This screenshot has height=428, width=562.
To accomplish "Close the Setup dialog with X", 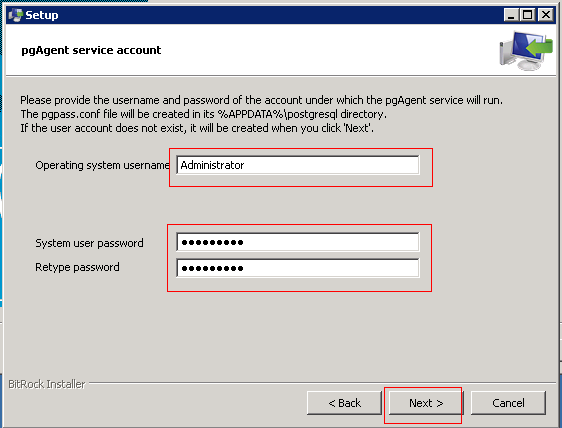I will coord(546,15).
